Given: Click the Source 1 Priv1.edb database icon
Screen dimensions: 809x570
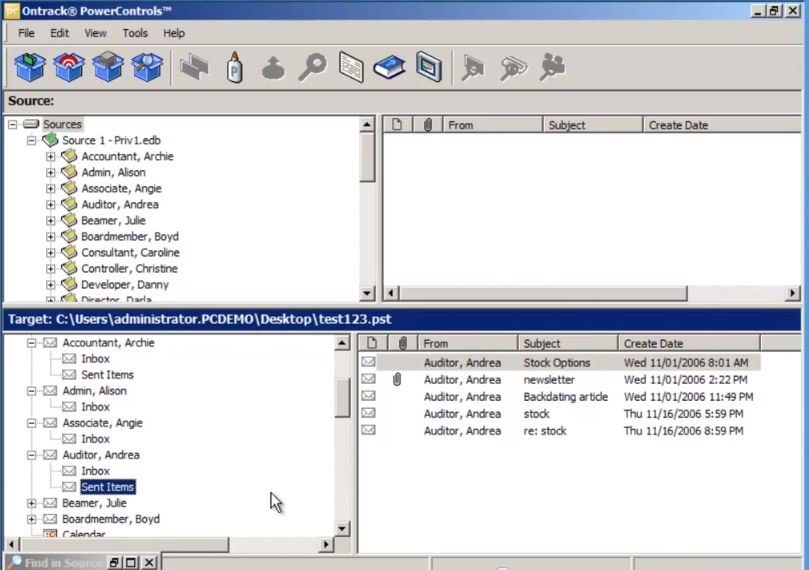Looking at the screenshot, I should point(51,140).
